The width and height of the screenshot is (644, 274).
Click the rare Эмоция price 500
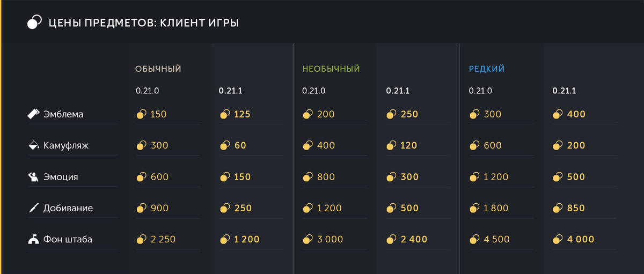576,177
